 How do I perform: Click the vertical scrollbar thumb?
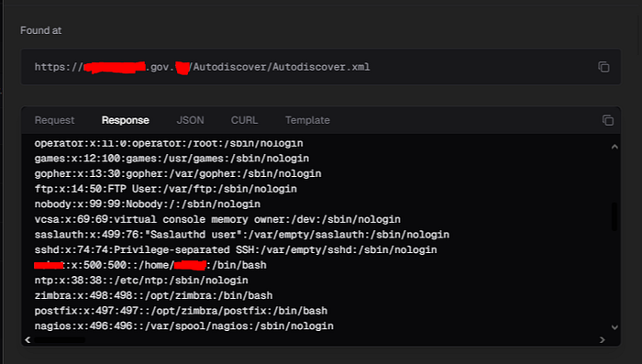pyautogui.click(x=614, y=216)
